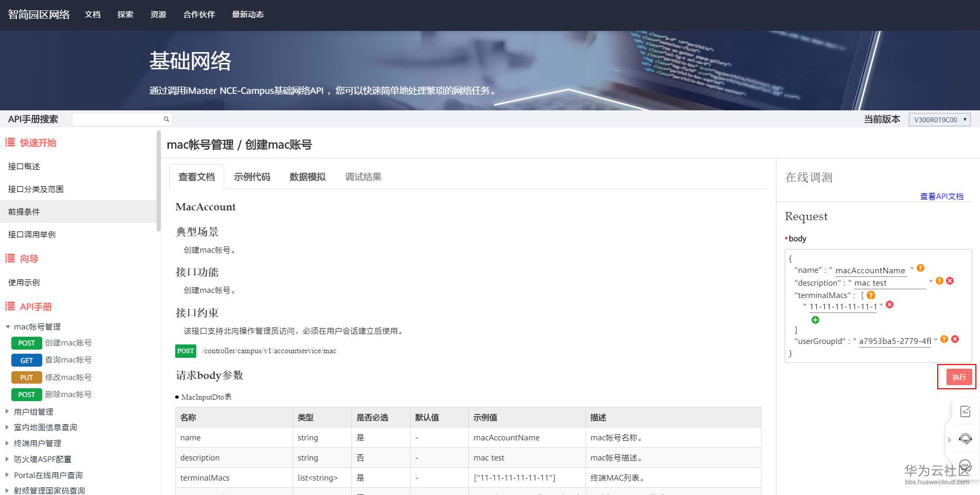Click the list icon beside 向导
This screenshot has width=980, height=495.
pos(10,258)
